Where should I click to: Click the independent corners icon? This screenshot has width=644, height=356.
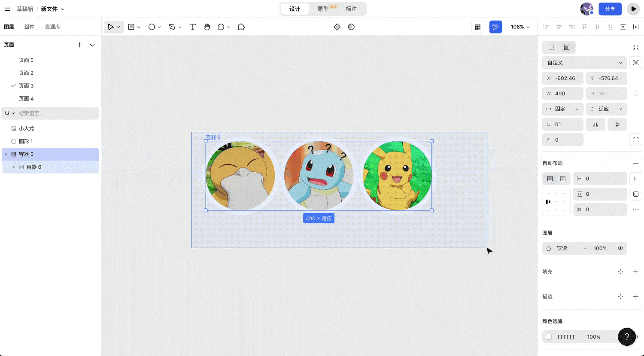click(x=636, y=140)
